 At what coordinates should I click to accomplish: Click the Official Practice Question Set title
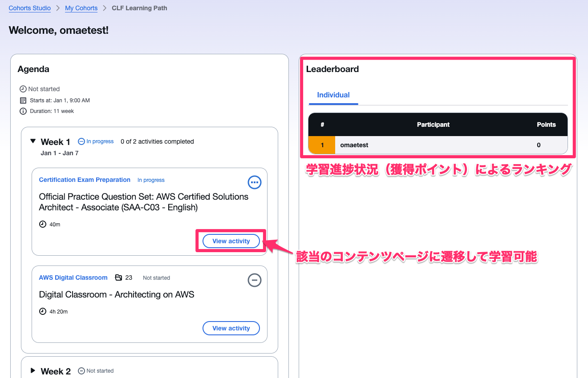(x=144, y=202)
